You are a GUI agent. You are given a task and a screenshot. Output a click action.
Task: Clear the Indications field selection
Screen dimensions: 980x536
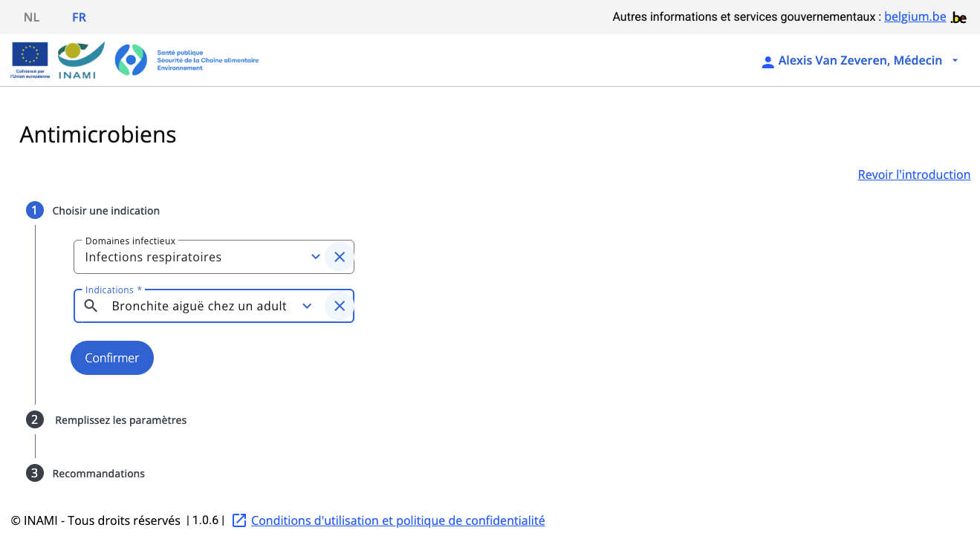click(340, 306)
